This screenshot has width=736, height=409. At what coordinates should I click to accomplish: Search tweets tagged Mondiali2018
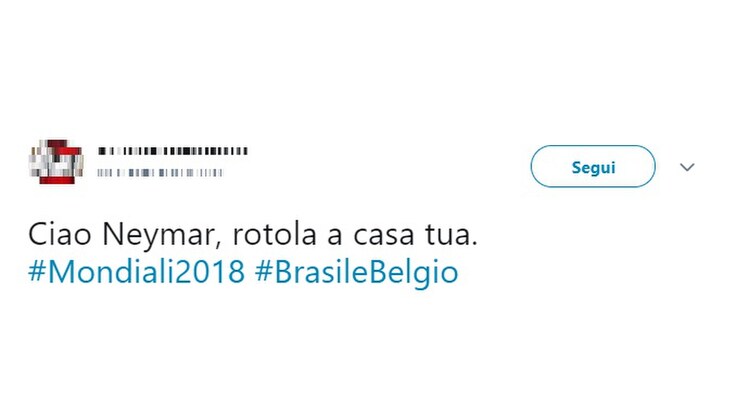point(137,272)
